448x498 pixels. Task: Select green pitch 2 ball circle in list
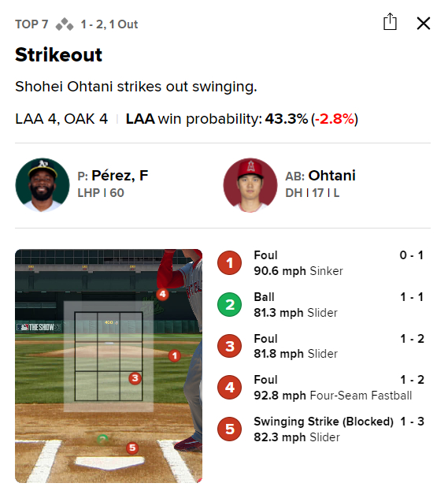[x=229, y=305]
